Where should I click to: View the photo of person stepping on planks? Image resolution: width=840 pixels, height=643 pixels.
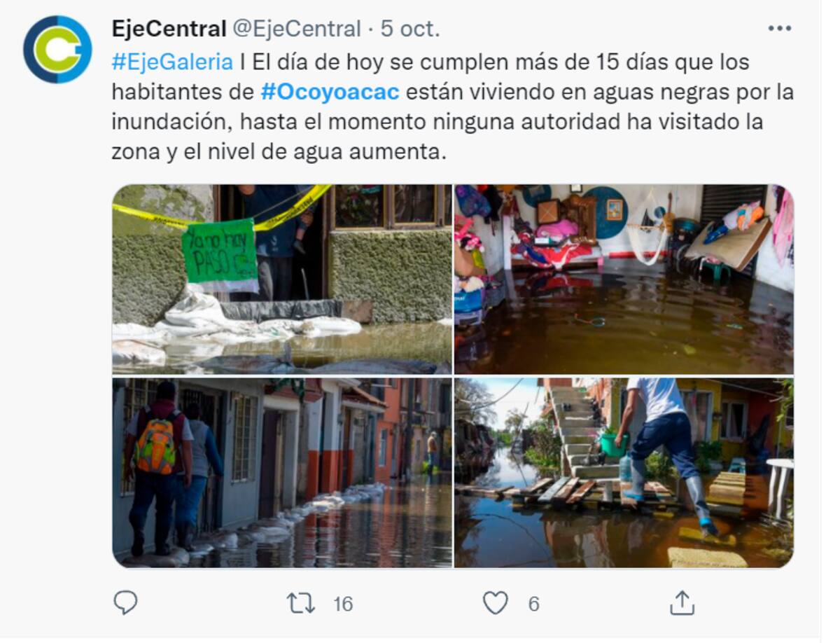[624, 472]
